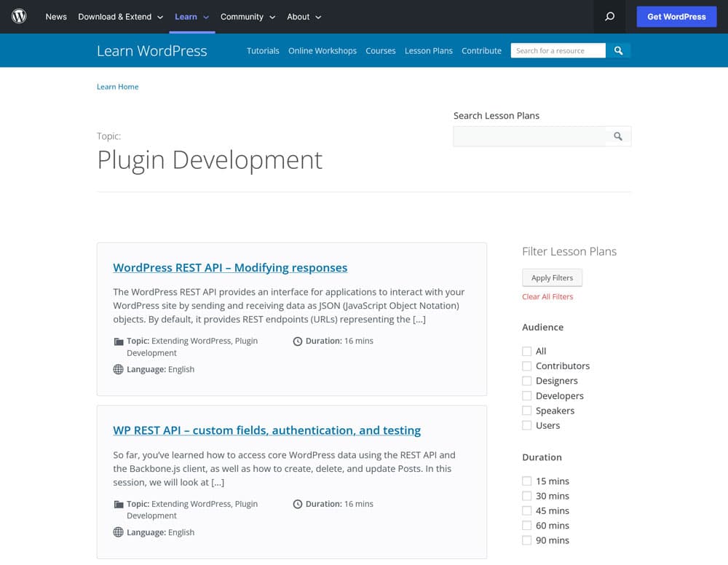Click the WordPress logo icon
The image size is (728, 565).
[19, 16]
